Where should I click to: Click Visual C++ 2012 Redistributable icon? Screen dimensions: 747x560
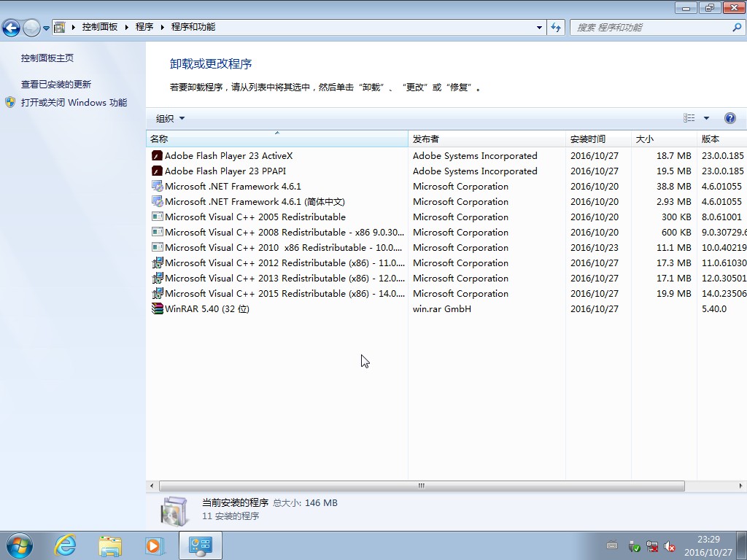[158, 262]
